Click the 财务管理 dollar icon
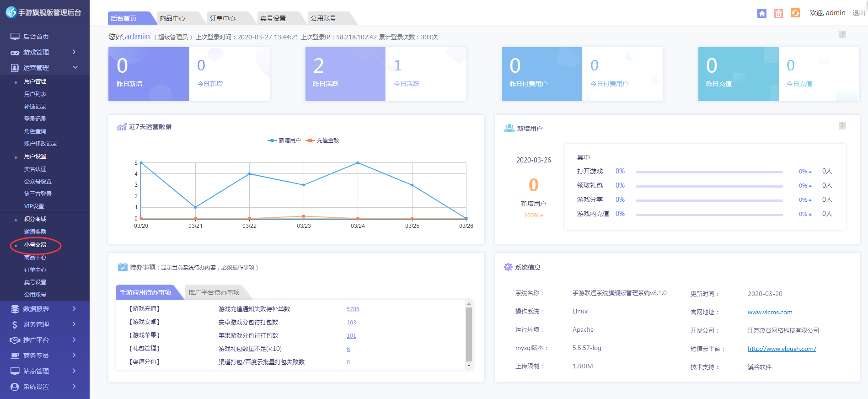This screenshot has height=399, width=868. pos(15,324)
